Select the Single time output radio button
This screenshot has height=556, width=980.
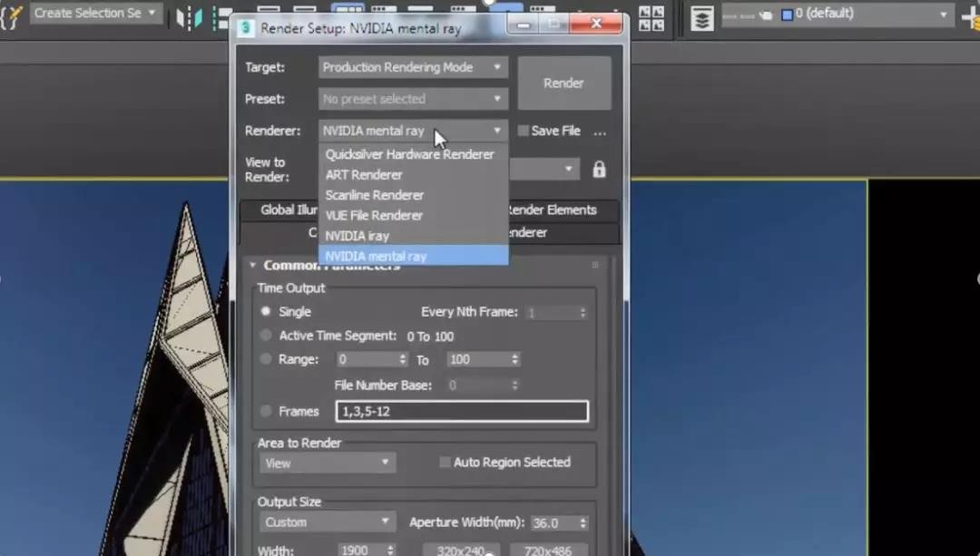point(266,311)
